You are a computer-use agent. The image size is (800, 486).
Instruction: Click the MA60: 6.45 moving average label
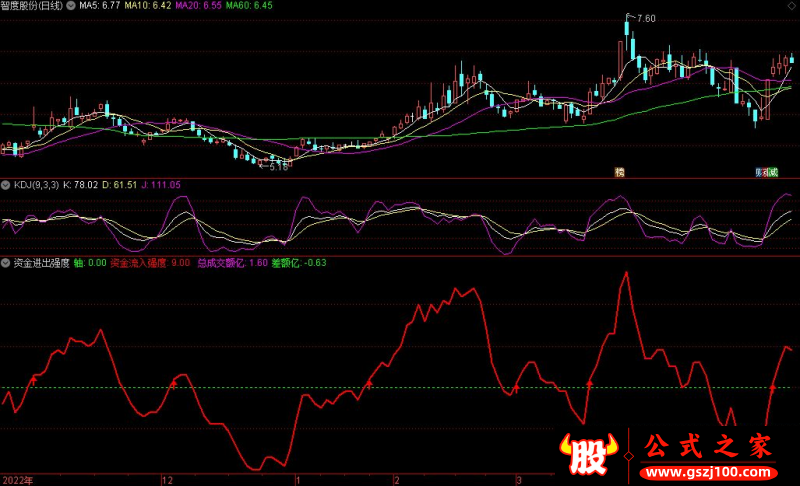[249, 6]
